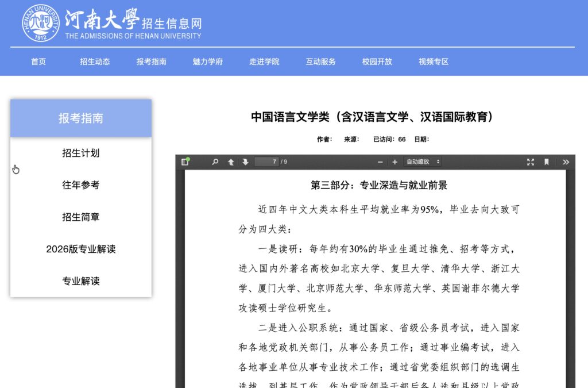Click the 日期: label under the title
Screen dimensions: 588x388
421,139
